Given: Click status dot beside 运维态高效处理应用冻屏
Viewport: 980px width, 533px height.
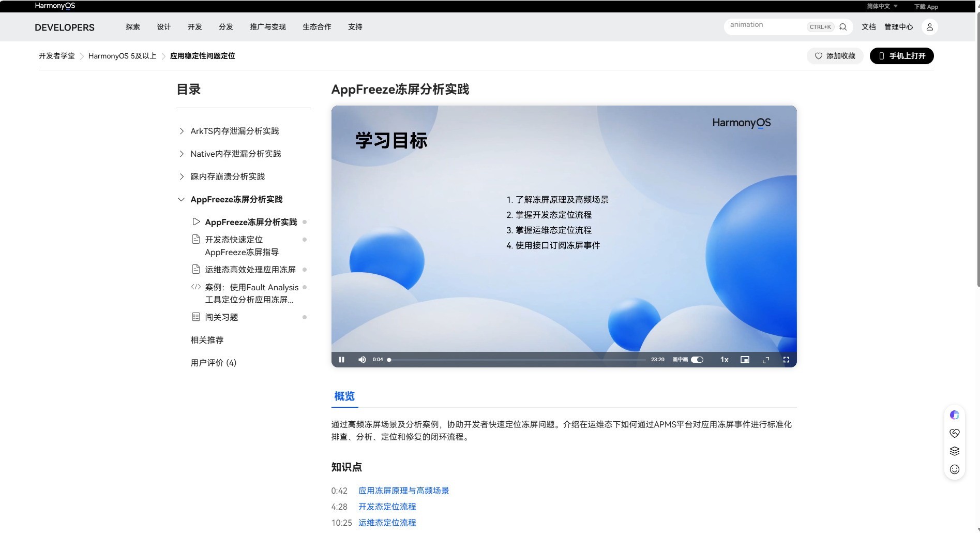Looking at the screenshot, I should click(x=305, y=270).
